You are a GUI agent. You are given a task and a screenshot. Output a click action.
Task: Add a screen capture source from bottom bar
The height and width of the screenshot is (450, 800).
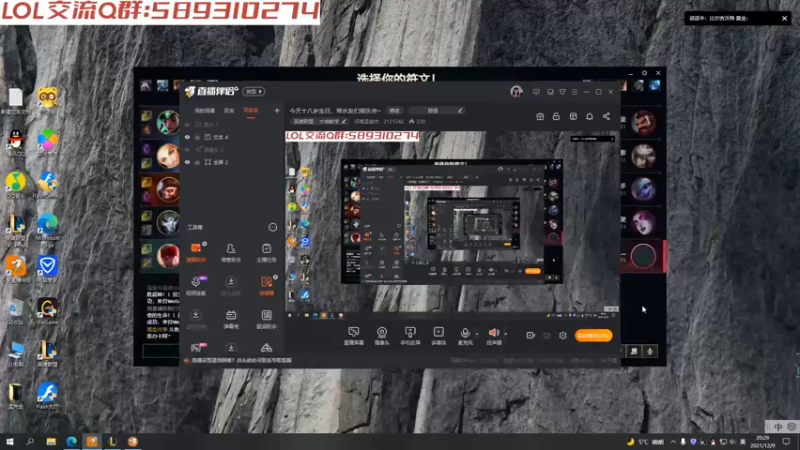tap(354, 335)
